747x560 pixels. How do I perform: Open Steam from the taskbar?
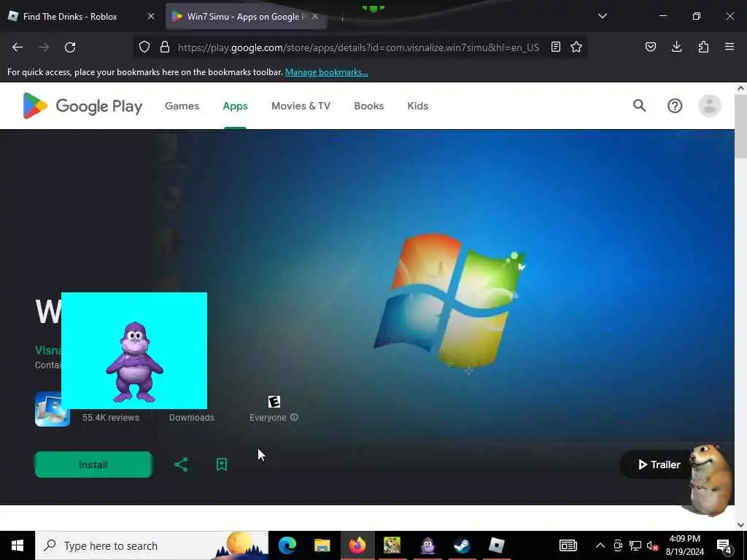(x=462, y=545)
